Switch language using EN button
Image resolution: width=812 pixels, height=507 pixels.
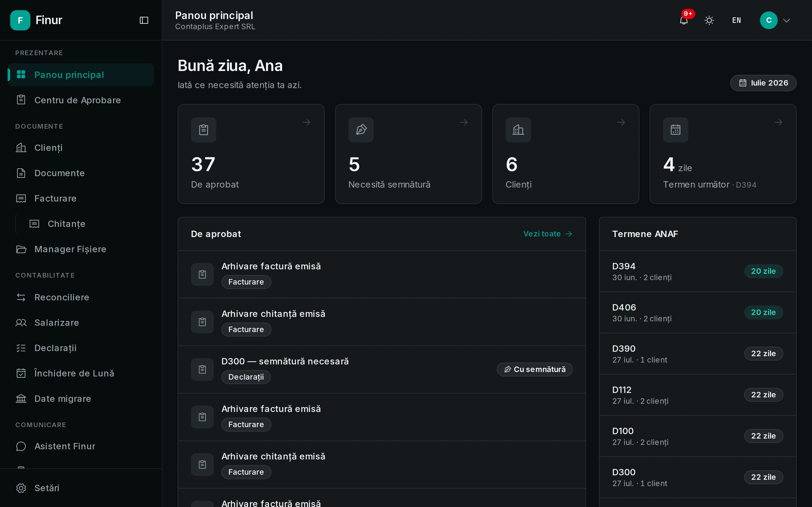[x=737, y=20]
